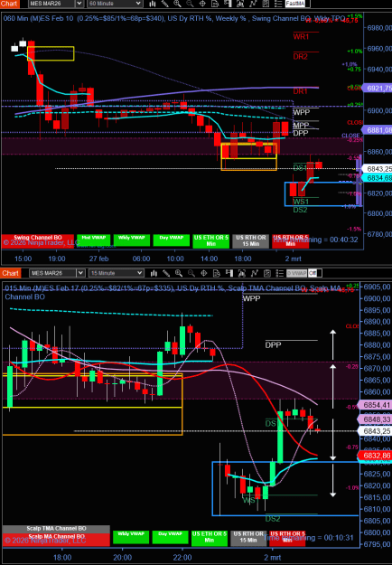
Task: Open the 15 Minute interval dropdown
Action: [x=117, y=273]
